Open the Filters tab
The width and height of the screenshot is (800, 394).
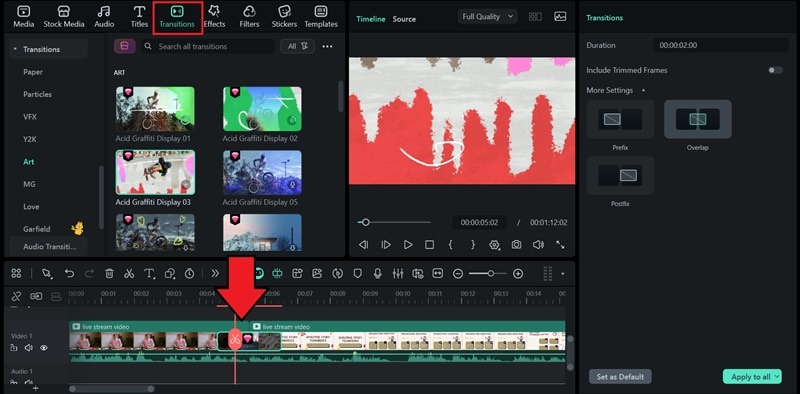point(249,17)
